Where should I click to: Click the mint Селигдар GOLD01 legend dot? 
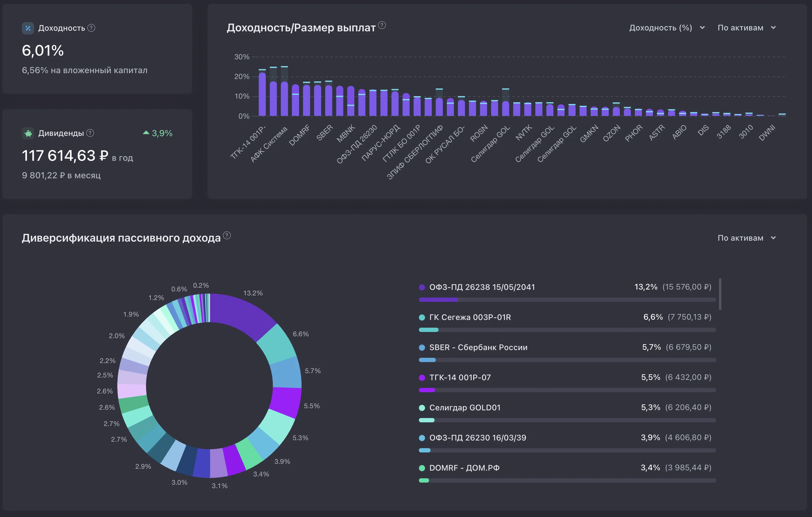[422, 408]
